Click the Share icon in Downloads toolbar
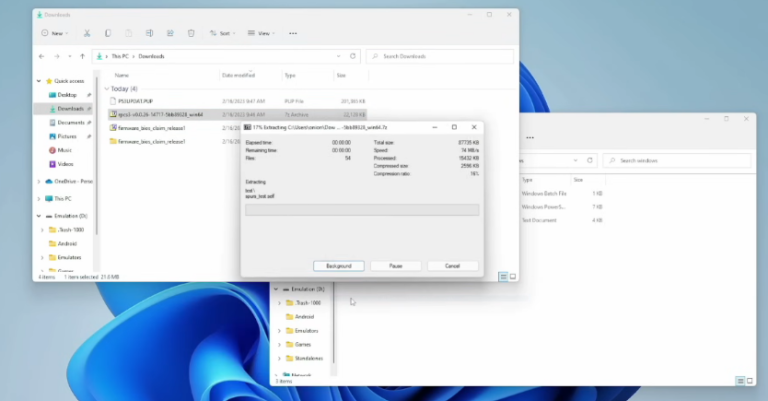Viewport: 768px width, 401px height. coord(170,33)
